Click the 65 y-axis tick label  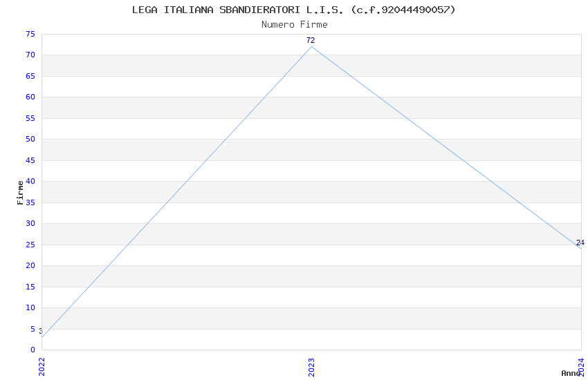(30, 76)
